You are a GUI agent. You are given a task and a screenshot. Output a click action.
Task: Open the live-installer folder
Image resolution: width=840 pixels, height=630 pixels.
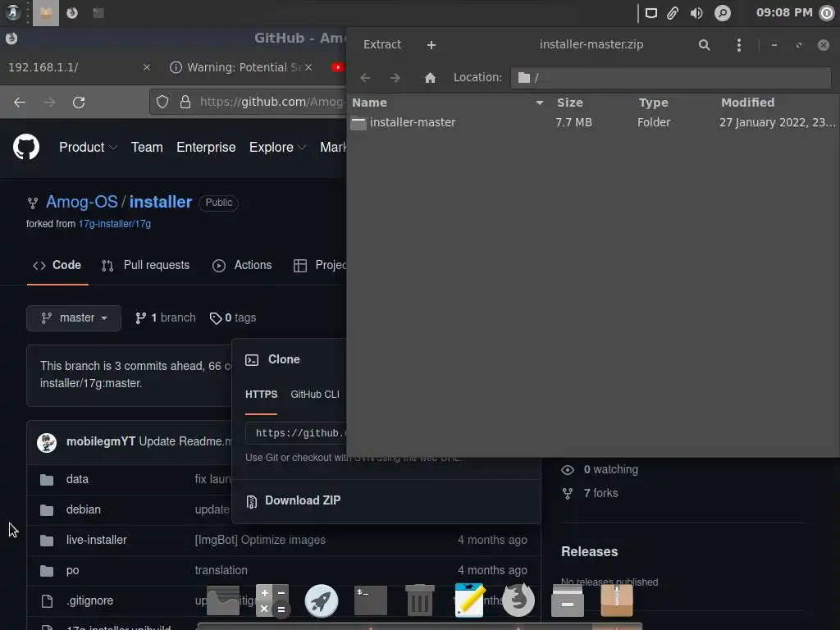click(x=97, y=540)
